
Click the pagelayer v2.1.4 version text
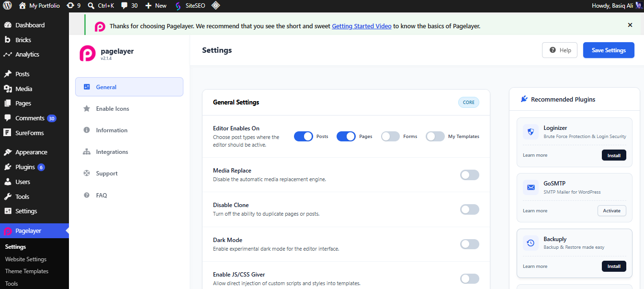105,58
